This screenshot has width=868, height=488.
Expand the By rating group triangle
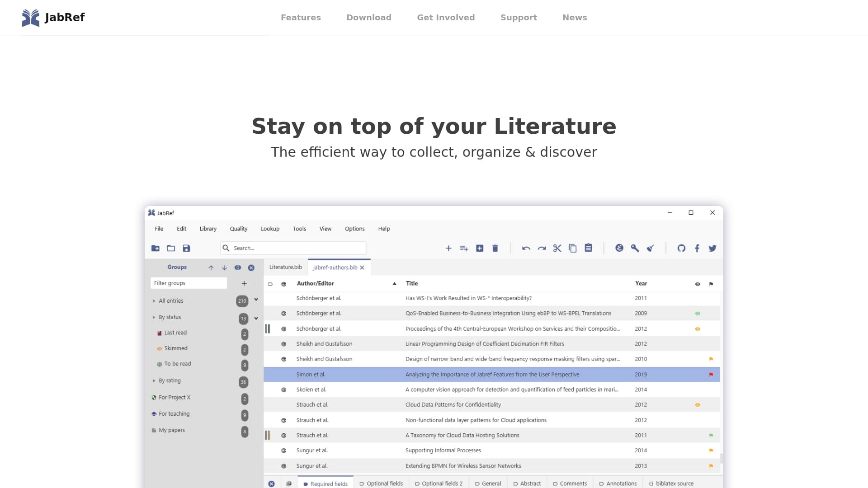point(154,380)
